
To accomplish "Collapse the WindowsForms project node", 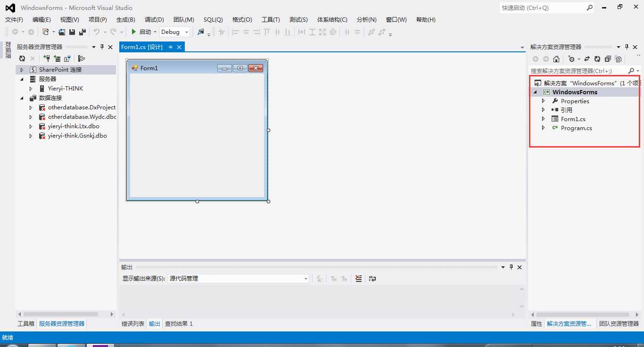I will (535, 92).
